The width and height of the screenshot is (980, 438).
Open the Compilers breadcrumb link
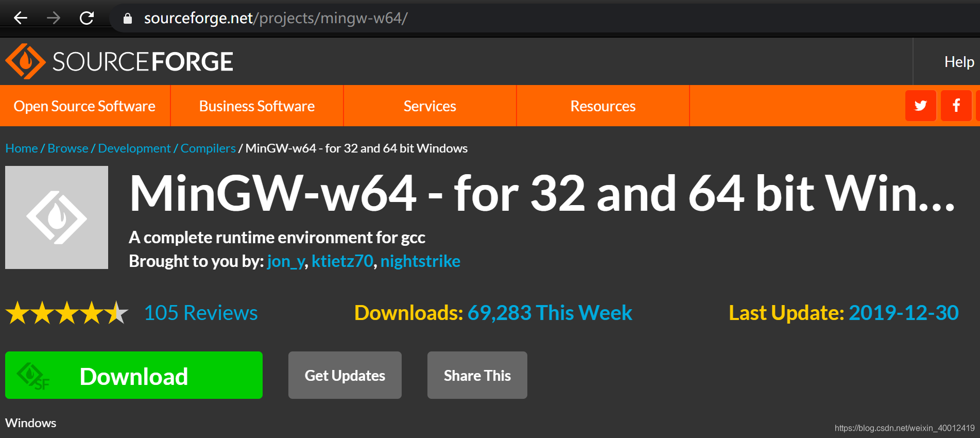(x=208, y=148)
